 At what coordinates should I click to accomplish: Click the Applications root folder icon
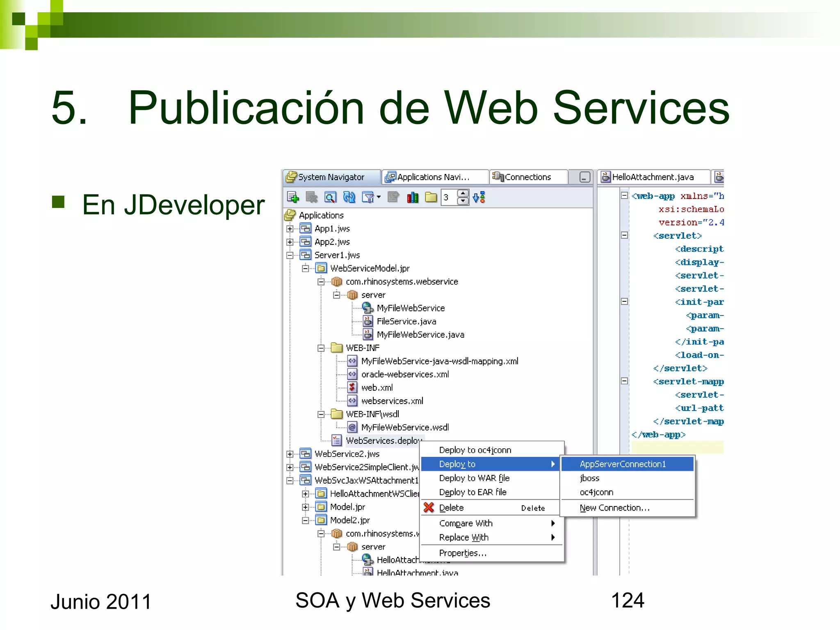click(290, 215)
